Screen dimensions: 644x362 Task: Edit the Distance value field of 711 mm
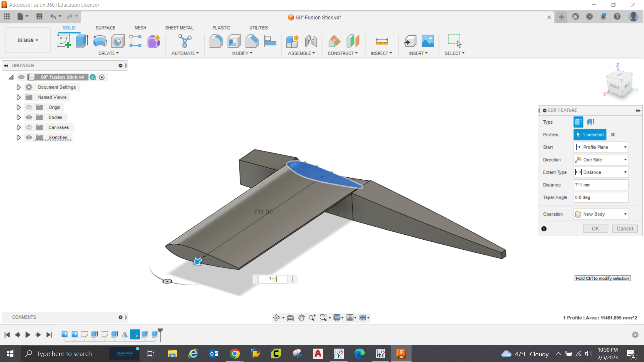tap(600, 185)
